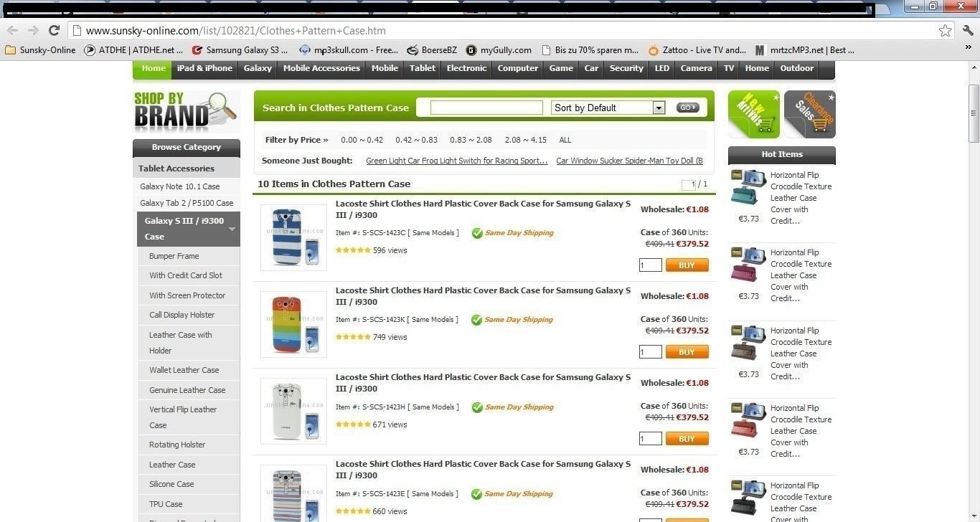Open Tablet navigation menu
The width and height of the screenshot is (980, 522).
coord(423,68)
